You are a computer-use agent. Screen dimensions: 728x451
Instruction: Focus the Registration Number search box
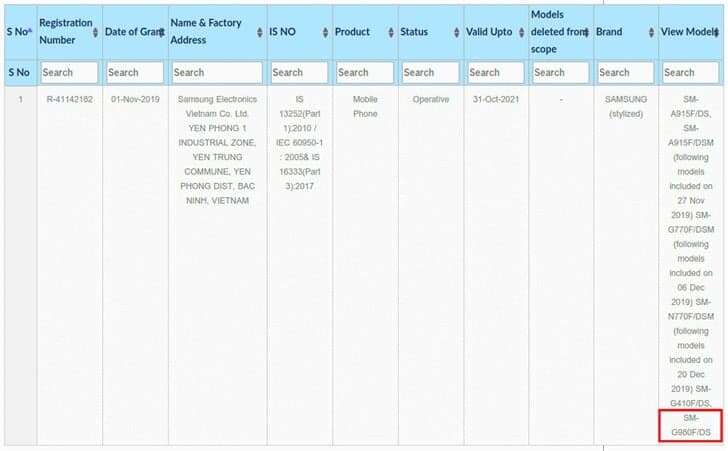pyautogui.click(x=69, y=72)
